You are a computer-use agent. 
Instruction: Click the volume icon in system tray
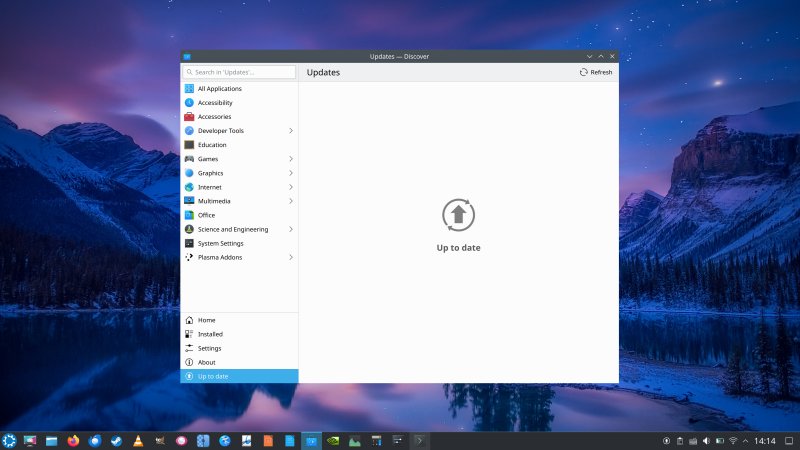coord(706,440)
